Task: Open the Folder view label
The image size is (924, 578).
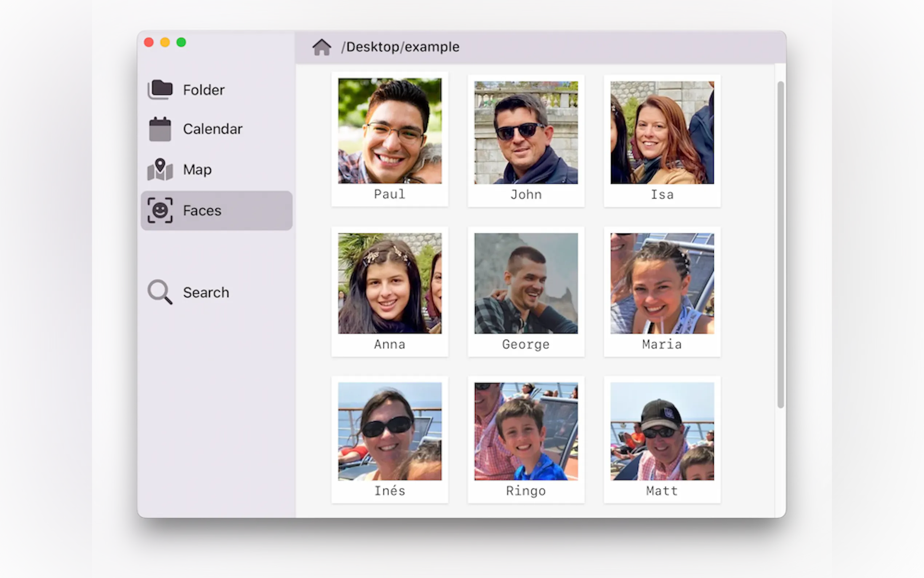Action: click(204, 90)
